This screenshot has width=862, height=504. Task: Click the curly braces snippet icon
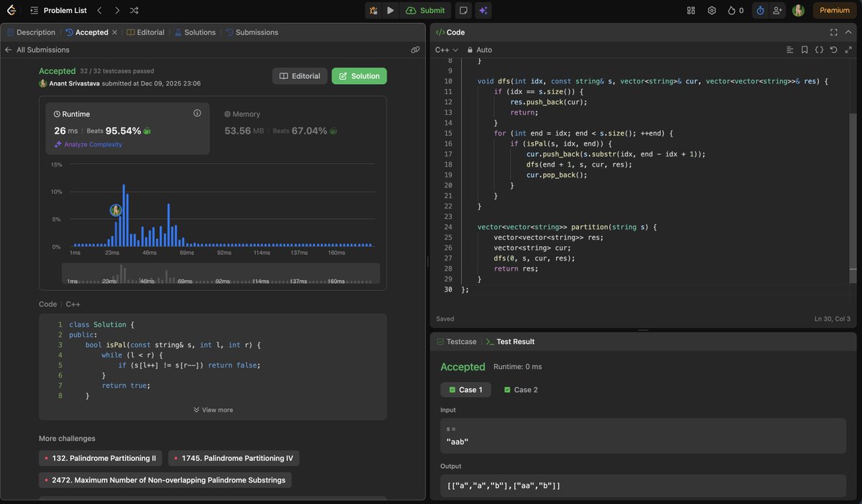click(819, 50)
